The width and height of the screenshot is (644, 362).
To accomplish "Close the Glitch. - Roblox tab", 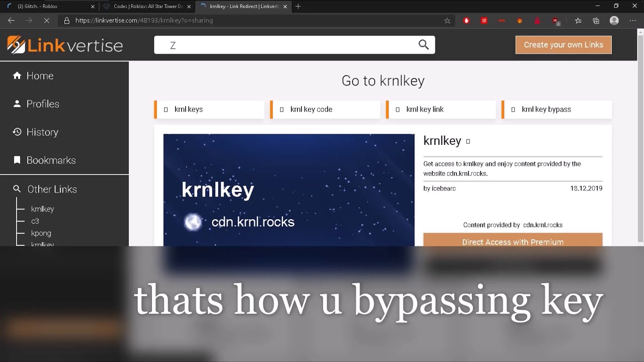I will click(x=92, y=7).
